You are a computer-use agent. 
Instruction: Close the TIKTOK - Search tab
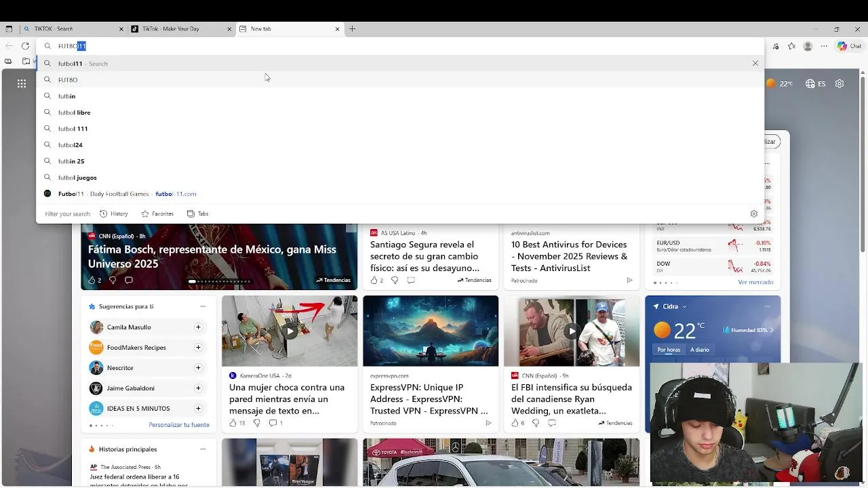(x=121, y=29)
